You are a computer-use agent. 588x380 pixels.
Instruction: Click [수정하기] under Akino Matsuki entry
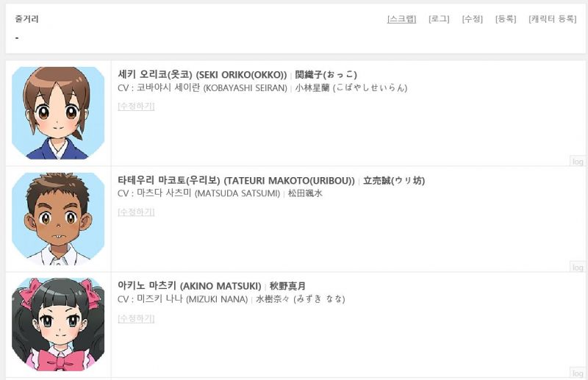(x=136, y=318)
